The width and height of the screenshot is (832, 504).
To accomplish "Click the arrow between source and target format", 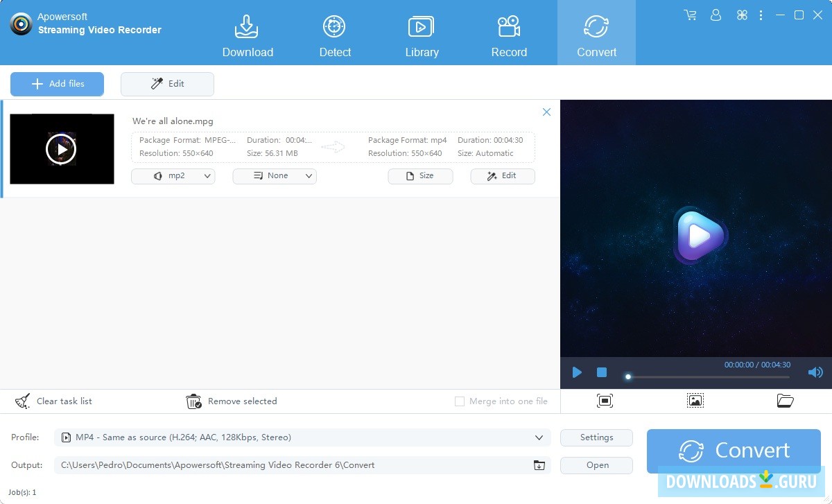I will click(333, 147).
